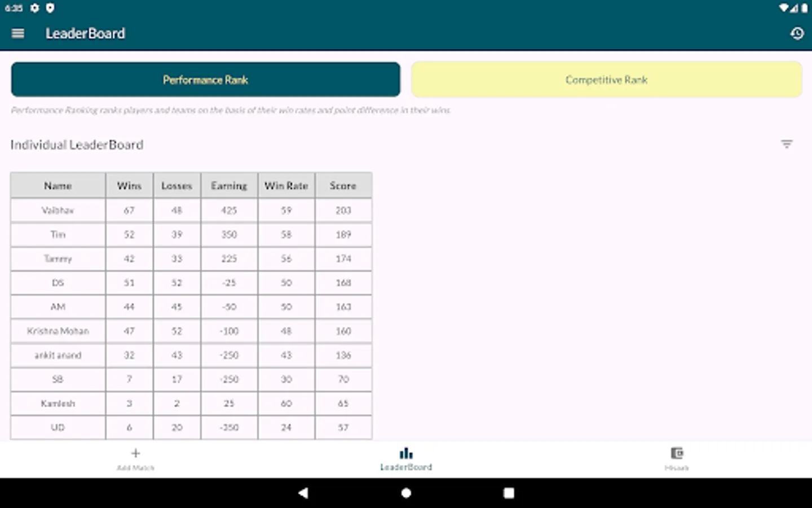This screenshot has height=508, width=812.
Task: Switch to Competitive Rank ranking mode
Action: coord(606,80)
